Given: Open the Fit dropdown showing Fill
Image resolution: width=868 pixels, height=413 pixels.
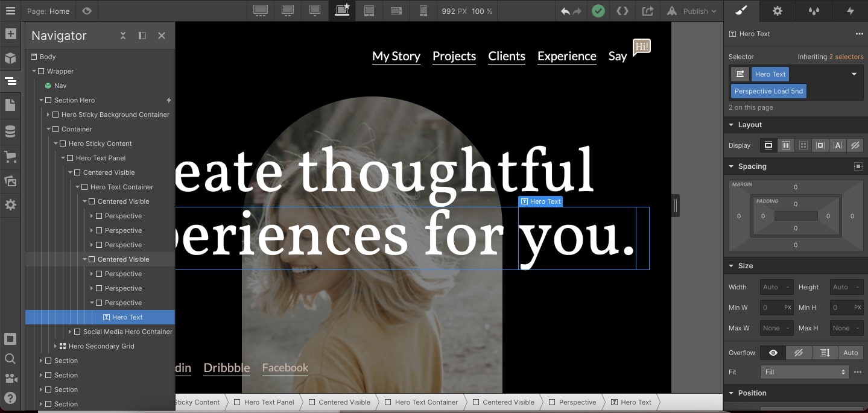Looking at the screenshot, I should (804, 372).
